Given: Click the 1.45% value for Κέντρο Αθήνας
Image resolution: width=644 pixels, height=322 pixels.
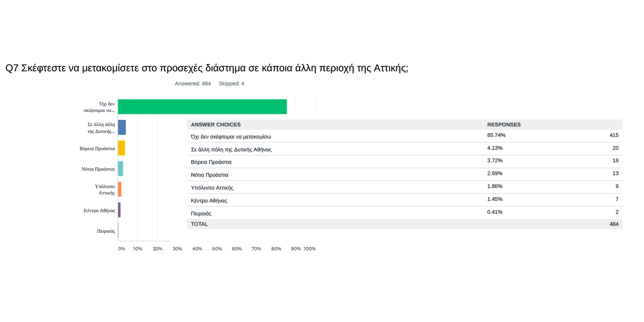Looking at the screenshot, I should 495,199.
